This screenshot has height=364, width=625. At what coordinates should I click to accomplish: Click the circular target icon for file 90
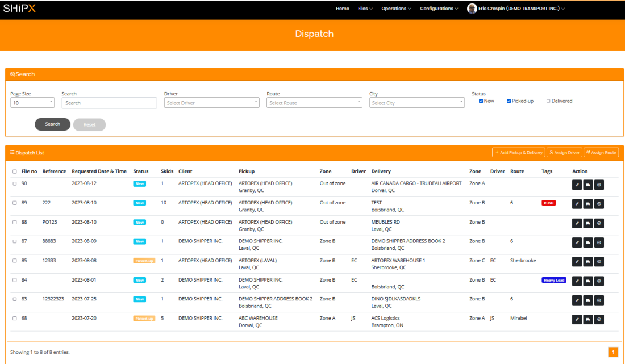(x=599, y=185)
